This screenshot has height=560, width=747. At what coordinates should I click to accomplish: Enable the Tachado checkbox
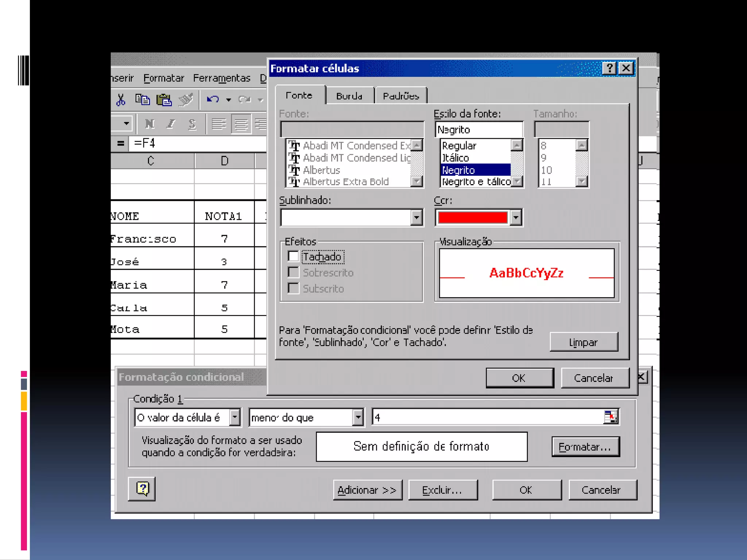(x=293, y=256)
